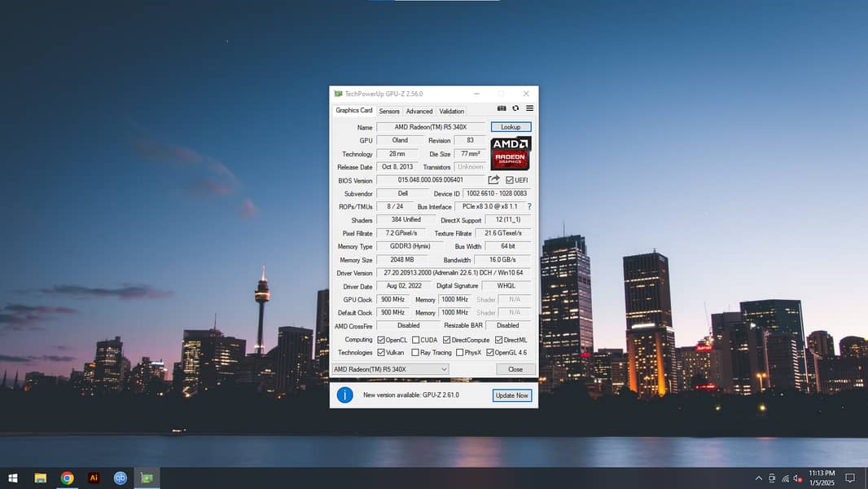Click the Wi-Fi network tray icon
Screen dimensions: 868x489
(x=785, y=478)
